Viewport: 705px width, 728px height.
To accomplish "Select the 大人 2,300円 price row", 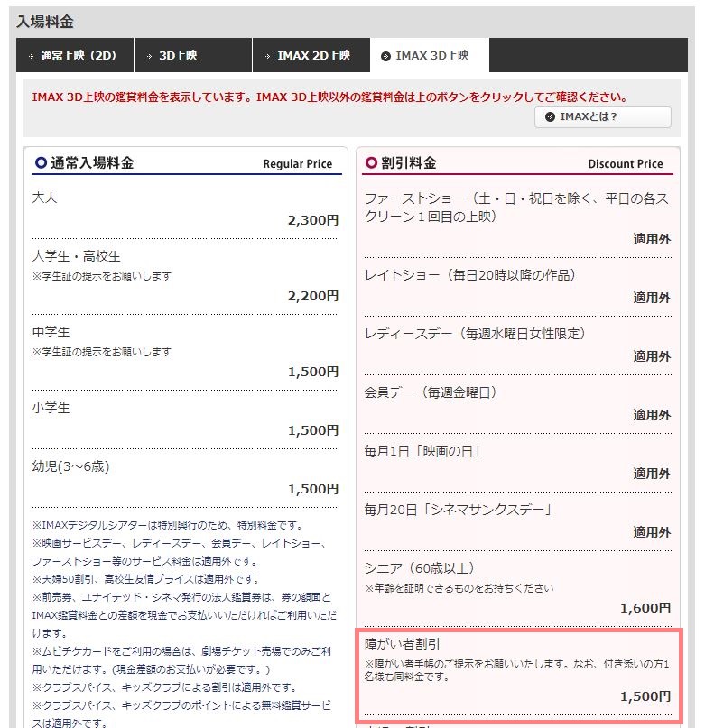I will point(185,208).
